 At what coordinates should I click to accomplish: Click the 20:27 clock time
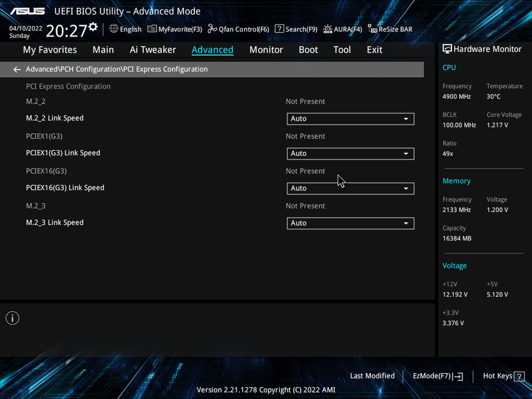(67, 31)
